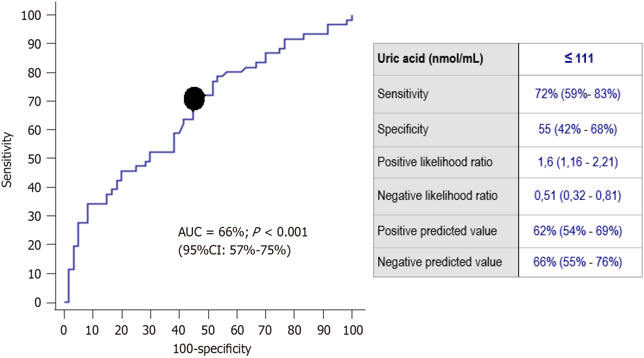Click the ≤ 111 threshold value cell
644x358 pixels.
click(579, 58)
